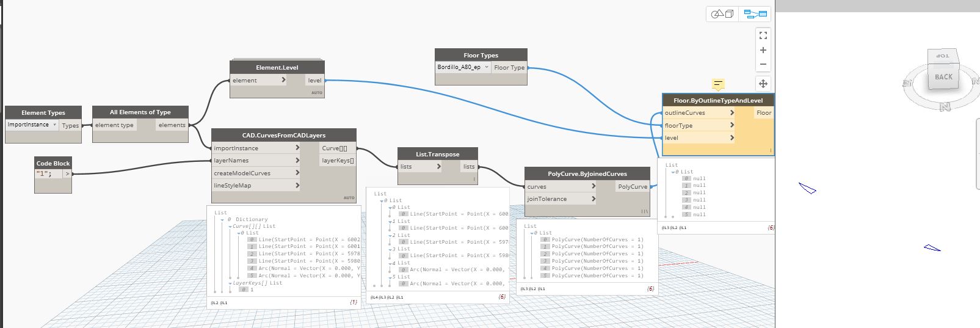Click the layerKeys[] output port
Viewport: 980px width, 328px height.
(337, 161)
